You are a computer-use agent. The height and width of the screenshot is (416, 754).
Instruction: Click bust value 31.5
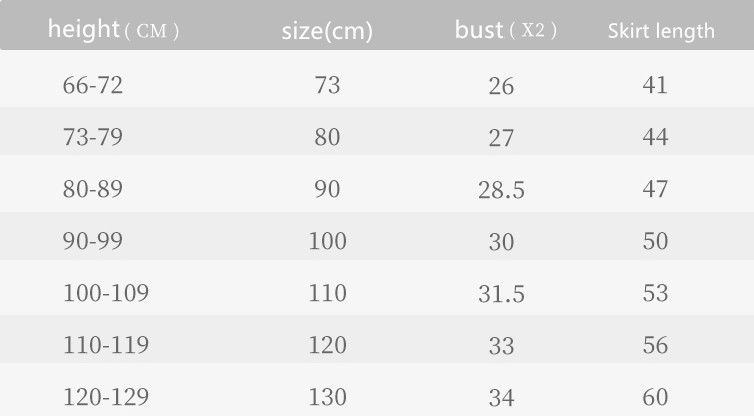tap(501, 294)
